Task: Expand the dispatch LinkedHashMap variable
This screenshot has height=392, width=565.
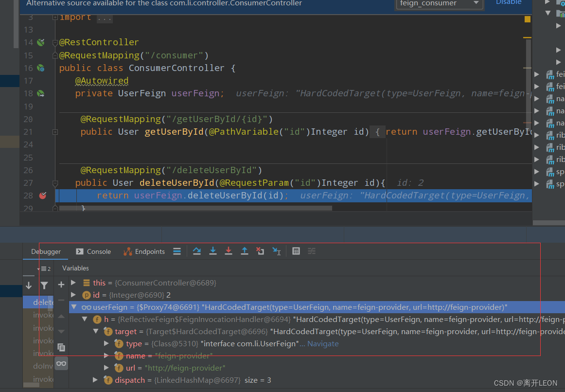Action: pos(95,380)
